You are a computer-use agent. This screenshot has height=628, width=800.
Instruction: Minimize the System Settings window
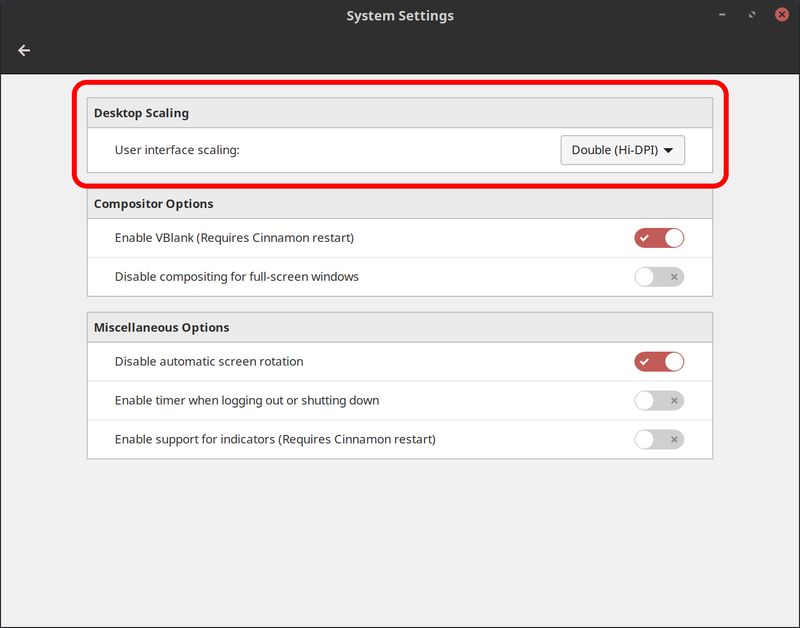(722, 15)
